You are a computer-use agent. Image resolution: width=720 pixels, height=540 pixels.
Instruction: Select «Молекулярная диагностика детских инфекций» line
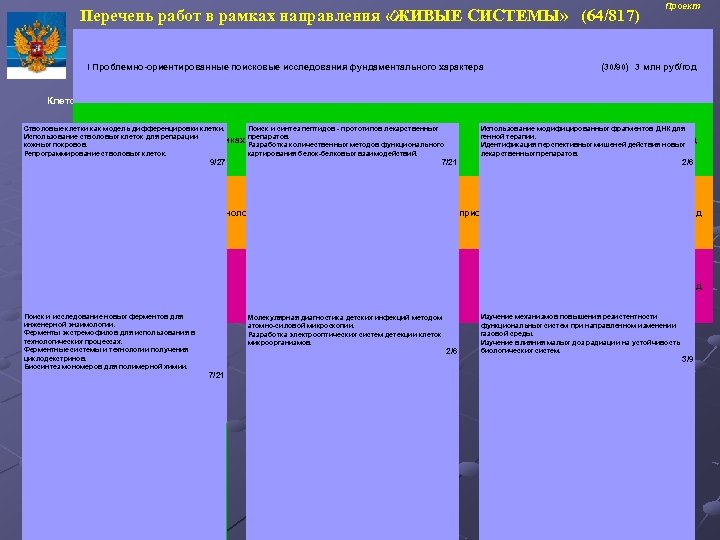(x=345, y=317)
